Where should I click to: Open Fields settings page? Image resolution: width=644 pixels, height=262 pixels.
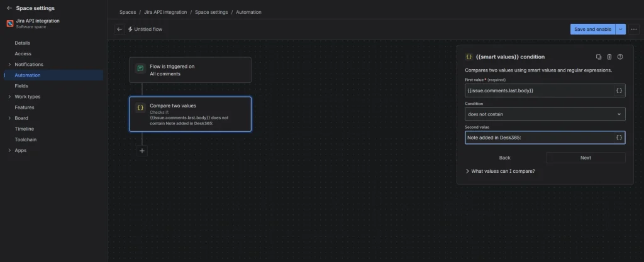(21, 86)
